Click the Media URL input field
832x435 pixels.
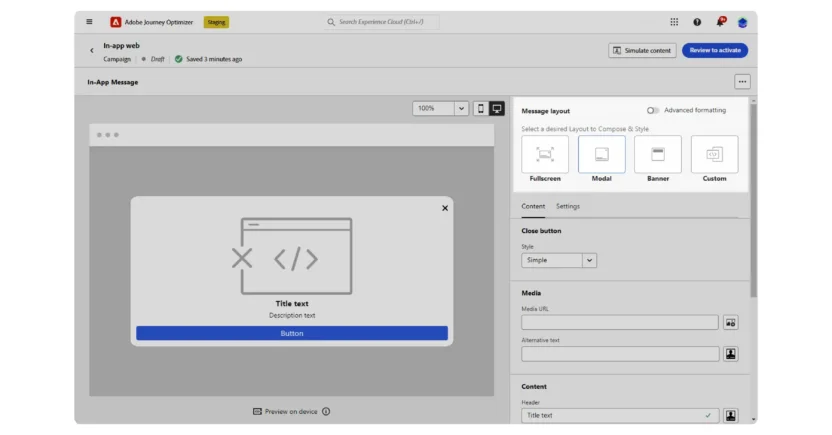click(619, 323)
